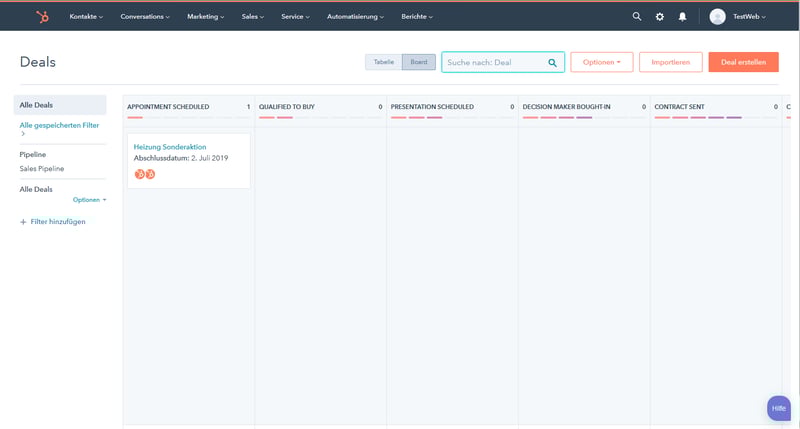Switch to Board view
This screenshot has width=800, height=429.
coord(419,62)
